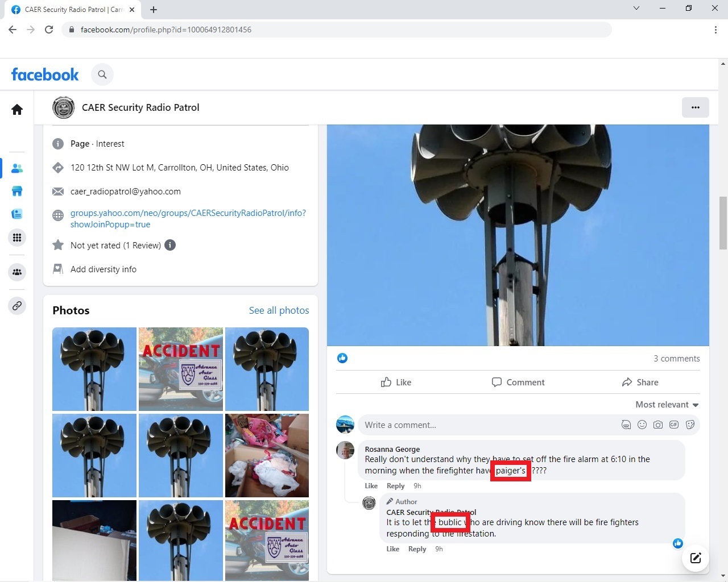Start a new message with compose icon
The width and height of the screenshot is (728, 582).
pyautogui.click(x=696, y=558)
